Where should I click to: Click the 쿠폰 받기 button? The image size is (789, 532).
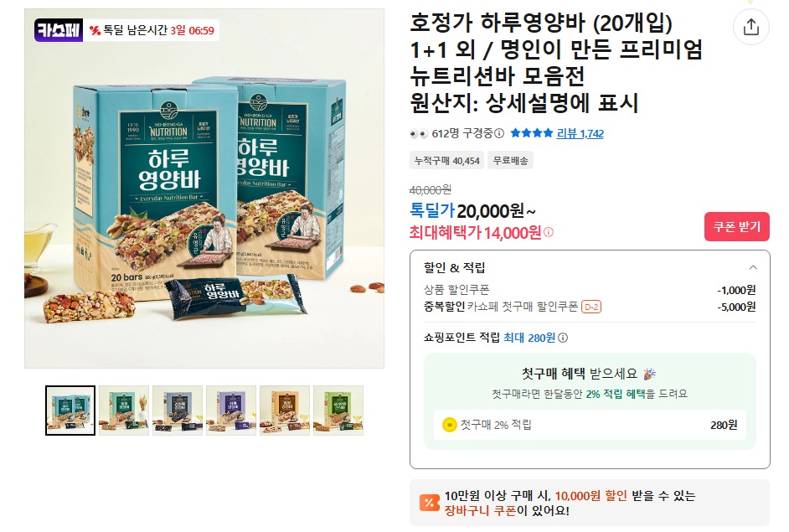[x=737, y=226]
